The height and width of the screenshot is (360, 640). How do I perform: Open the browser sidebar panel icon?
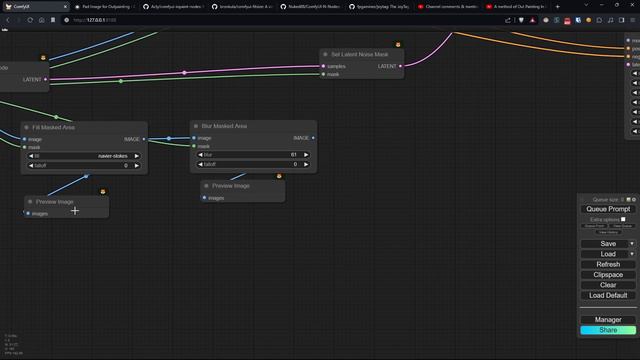[x=622, y=20]
